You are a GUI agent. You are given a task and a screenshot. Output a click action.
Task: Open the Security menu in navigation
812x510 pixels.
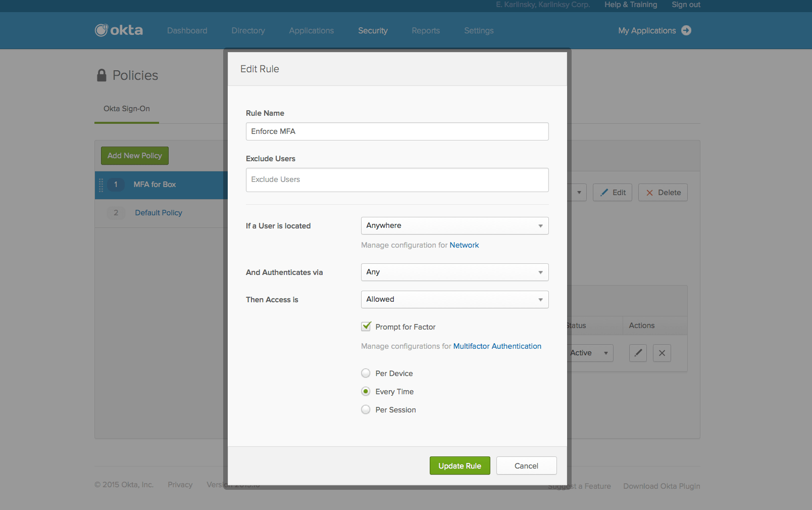pos(373,31)
